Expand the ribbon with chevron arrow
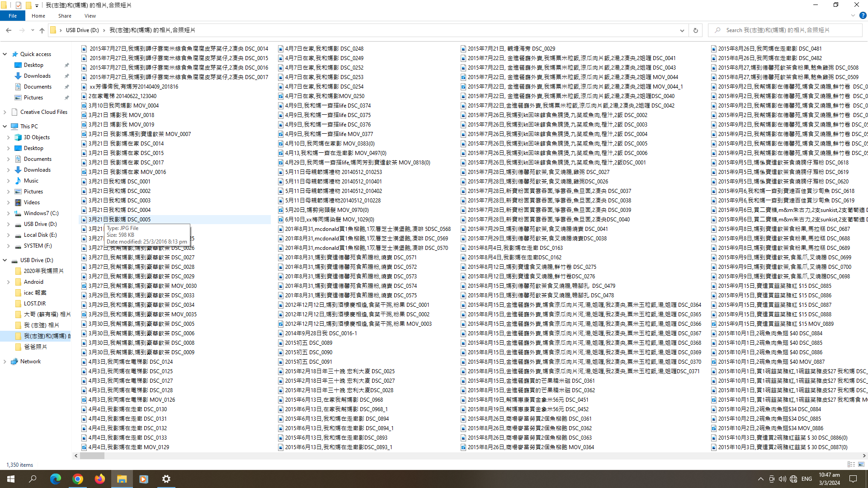The image size is (868, 488). click(853, 15)
